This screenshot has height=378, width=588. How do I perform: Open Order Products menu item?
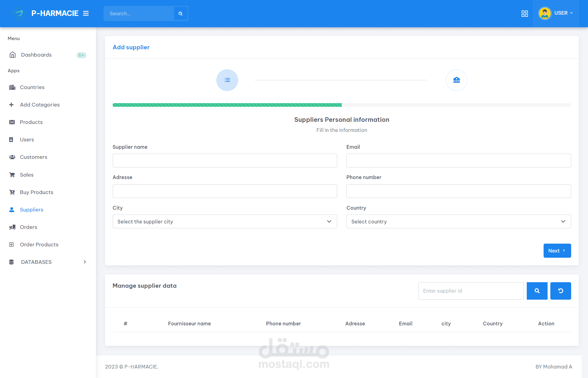(39, 245)
